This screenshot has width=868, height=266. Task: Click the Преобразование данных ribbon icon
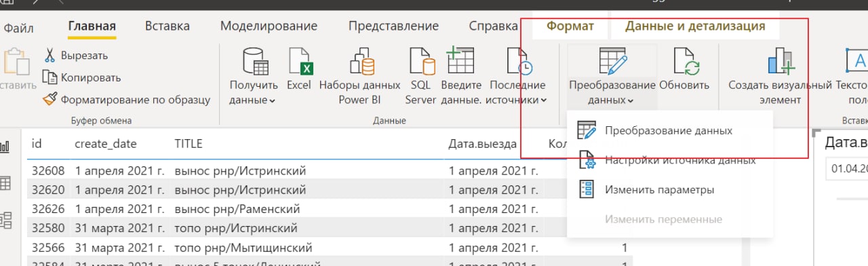(x=612, y=62)
